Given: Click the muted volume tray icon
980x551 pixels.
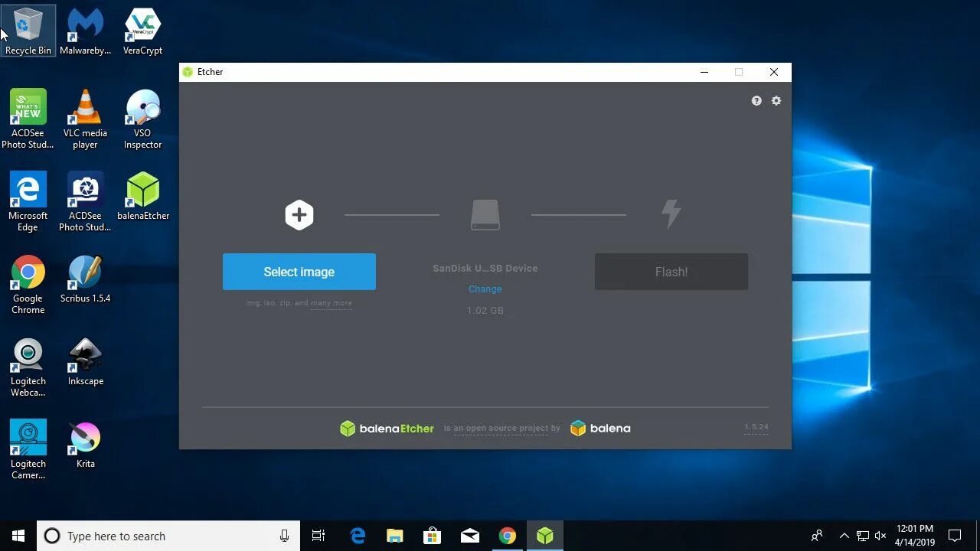Looking at the screenshot, I should pyautogui.click(x=880, y=536).
